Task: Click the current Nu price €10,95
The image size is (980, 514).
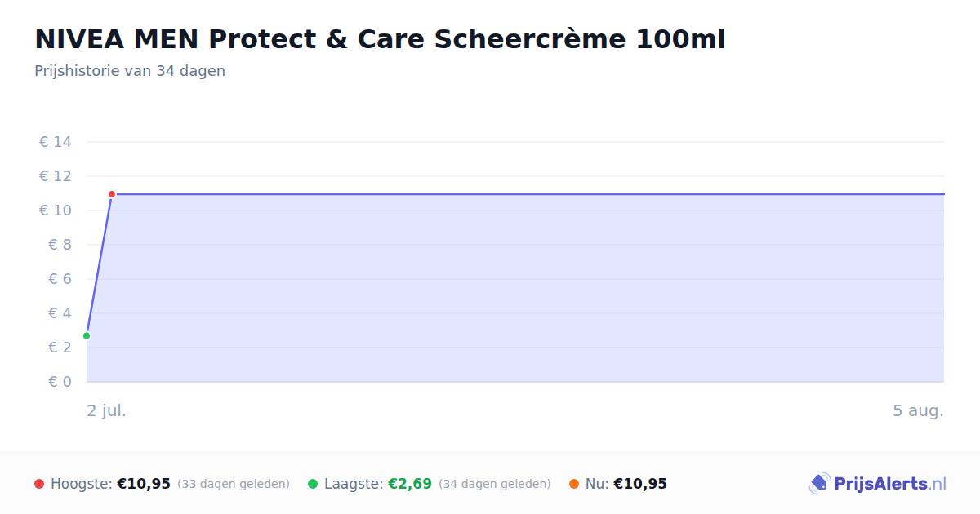Action: click(x=640, y=484)
